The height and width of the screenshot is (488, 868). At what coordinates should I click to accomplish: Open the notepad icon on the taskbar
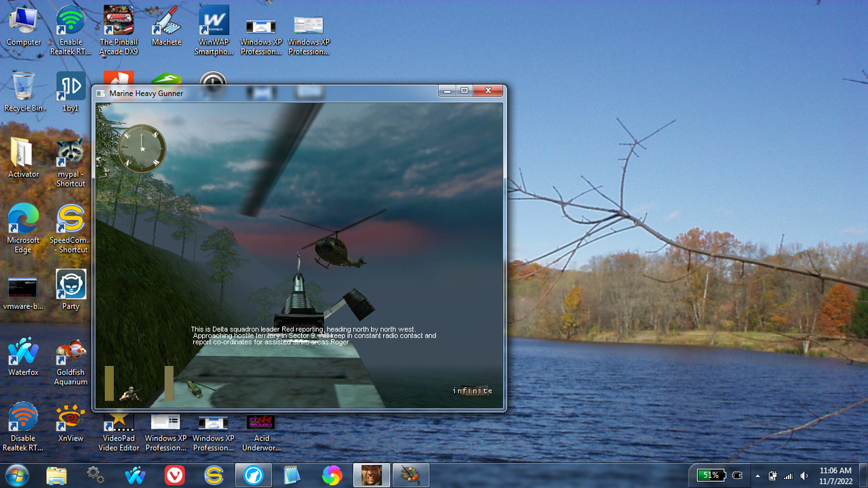point(292,475)
